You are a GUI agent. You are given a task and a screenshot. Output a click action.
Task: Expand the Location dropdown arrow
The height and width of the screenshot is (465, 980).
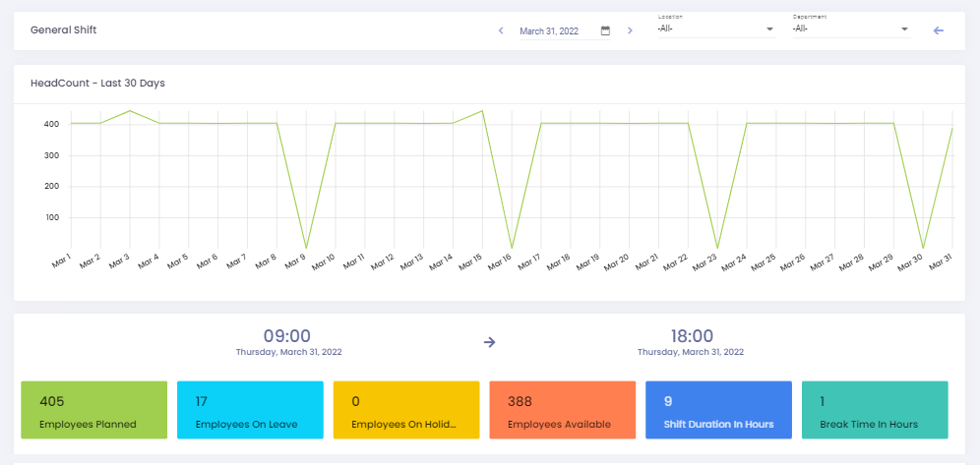click(x=769, y=29)
